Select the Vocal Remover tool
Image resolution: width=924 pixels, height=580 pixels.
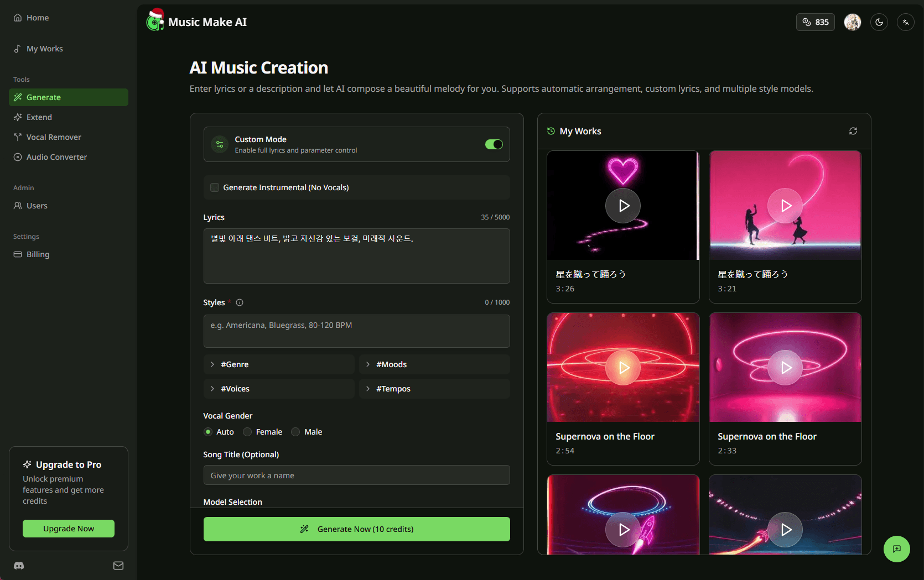coord(53,137)
